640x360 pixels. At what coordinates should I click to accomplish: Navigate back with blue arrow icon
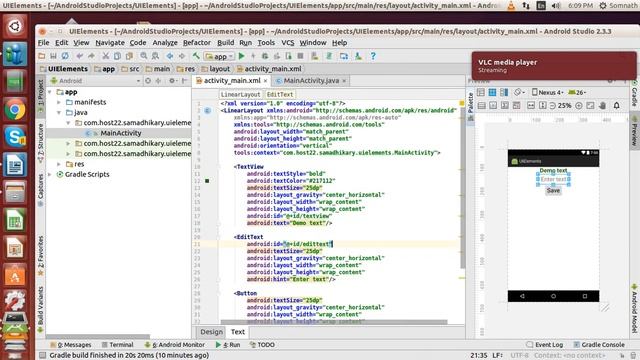170,56
